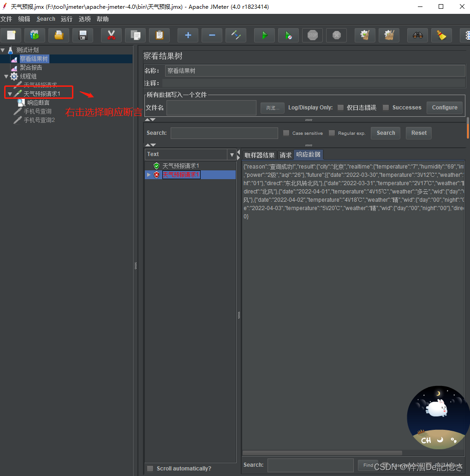Open the 编辑 menu
Viewport: 470px width, 476px height.
coord(24,19)
